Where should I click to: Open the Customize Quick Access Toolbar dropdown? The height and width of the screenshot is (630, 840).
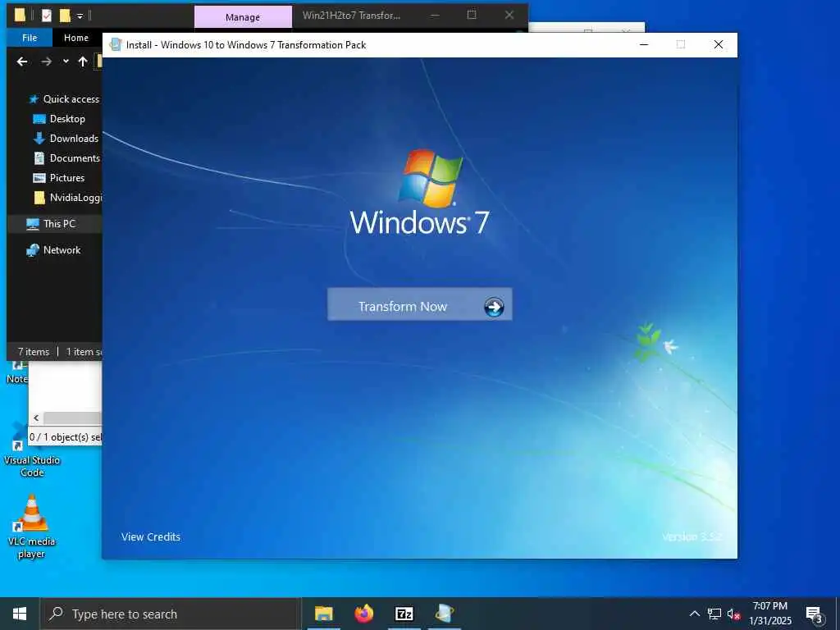[80, 16]
